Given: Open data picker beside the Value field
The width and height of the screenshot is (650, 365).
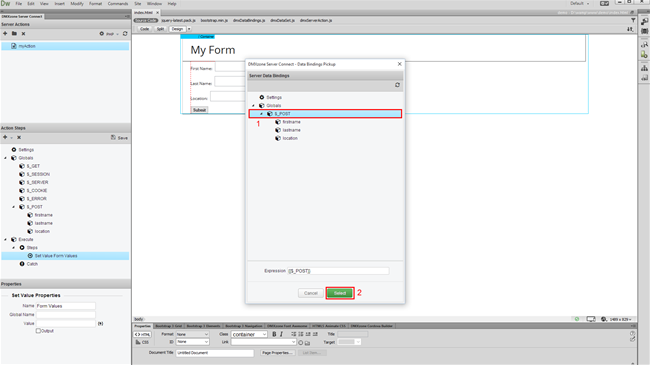Looking at the screenshot, I should 100,324.
